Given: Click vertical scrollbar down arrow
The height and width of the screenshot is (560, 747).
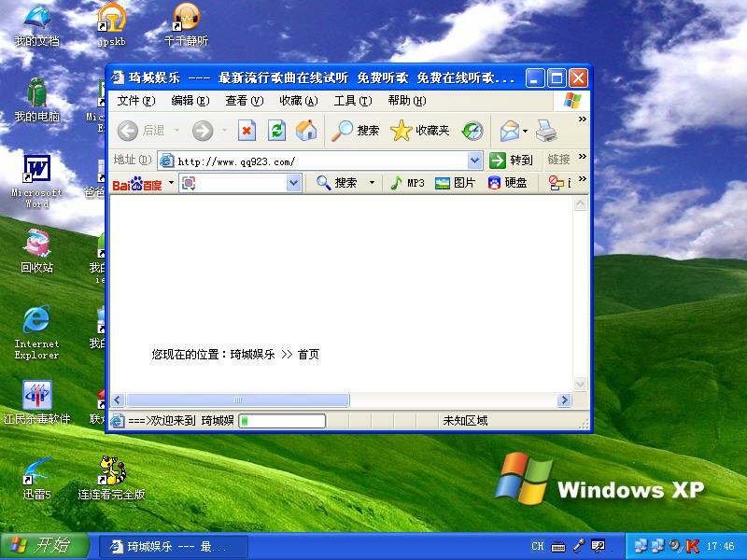Looking at the screenshot, I should [580, 384].
